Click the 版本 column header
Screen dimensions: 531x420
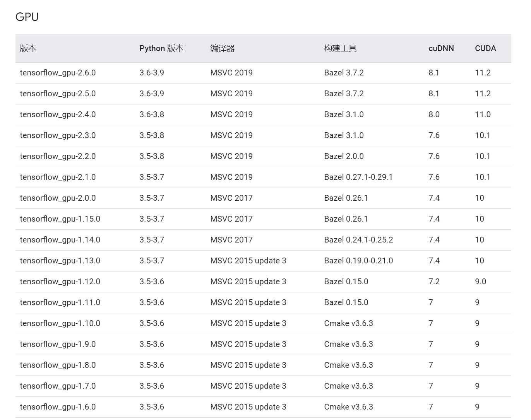pyautogui.click(x=28, y=48)
